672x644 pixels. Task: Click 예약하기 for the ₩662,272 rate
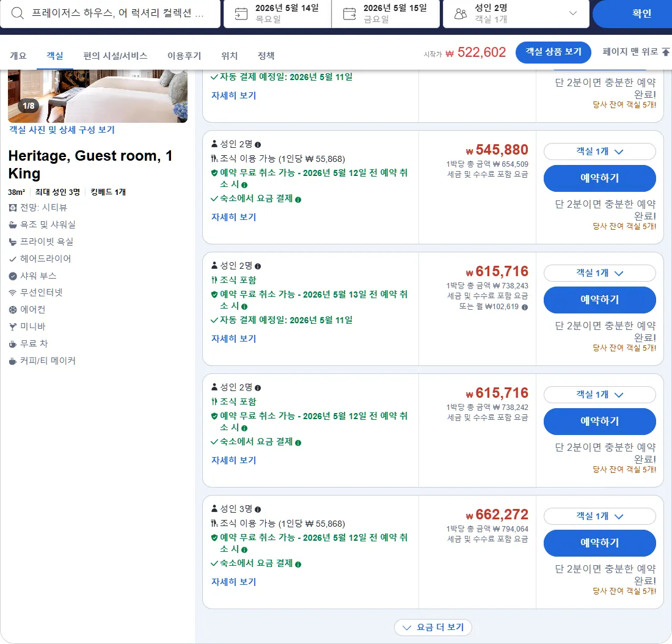point(599,543)
